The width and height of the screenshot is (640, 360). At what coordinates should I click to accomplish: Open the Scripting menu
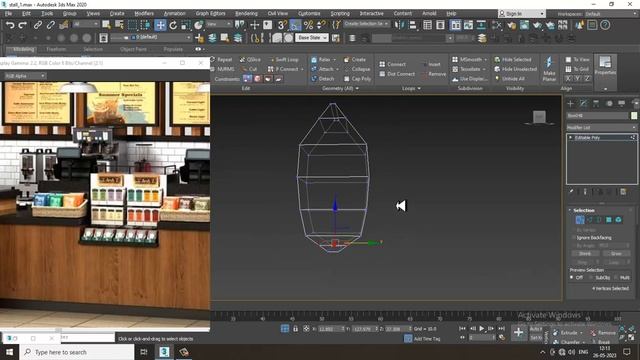pos(340,13)
